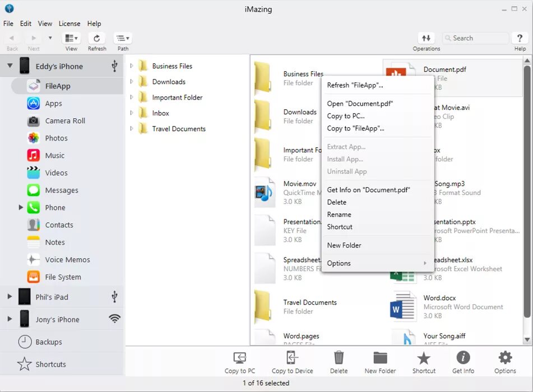Open the File menu
Viewport: 533px width, 392px height.
click(8, 24)
